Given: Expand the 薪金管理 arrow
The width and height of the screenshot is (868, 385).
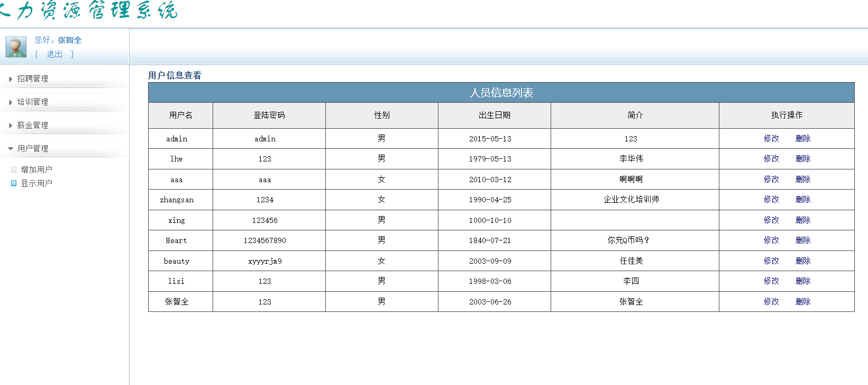Looking at the screenshot, I should pyautogui.click(x=11, y=126).
